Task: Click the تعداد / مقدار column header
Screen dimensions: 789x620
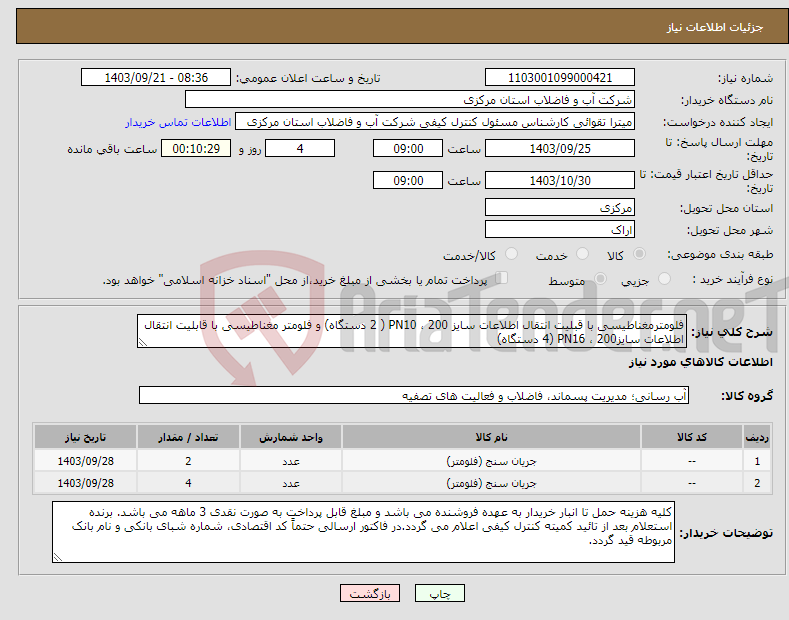Action: [x=188, y=437]
